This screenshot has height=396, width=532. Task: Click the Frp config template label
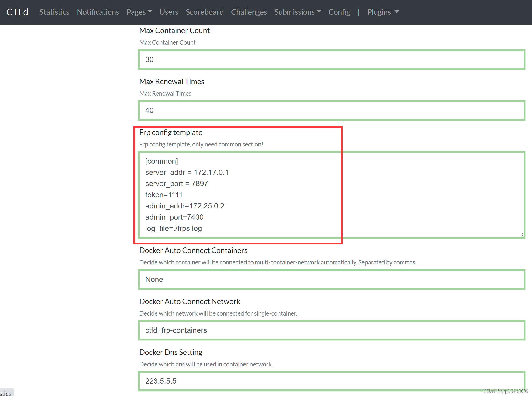tap(171, 132)
